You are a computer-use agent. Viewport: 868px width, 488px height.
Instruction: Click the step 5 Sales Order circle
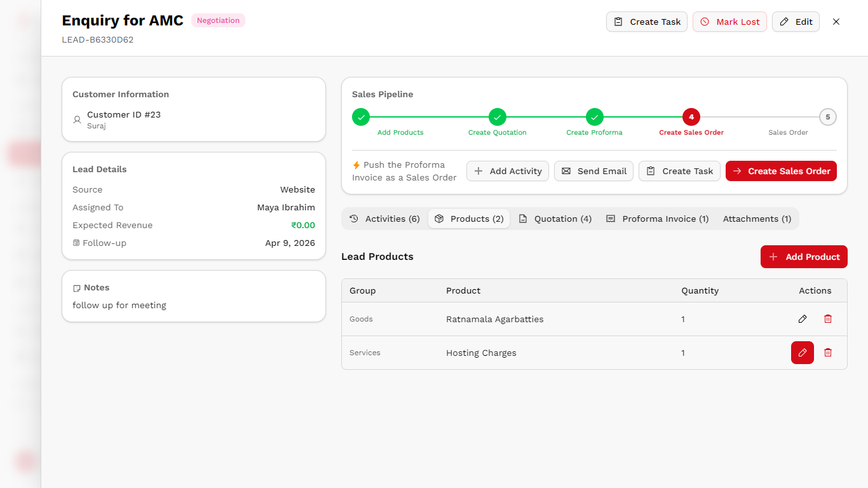coord(827,117)
